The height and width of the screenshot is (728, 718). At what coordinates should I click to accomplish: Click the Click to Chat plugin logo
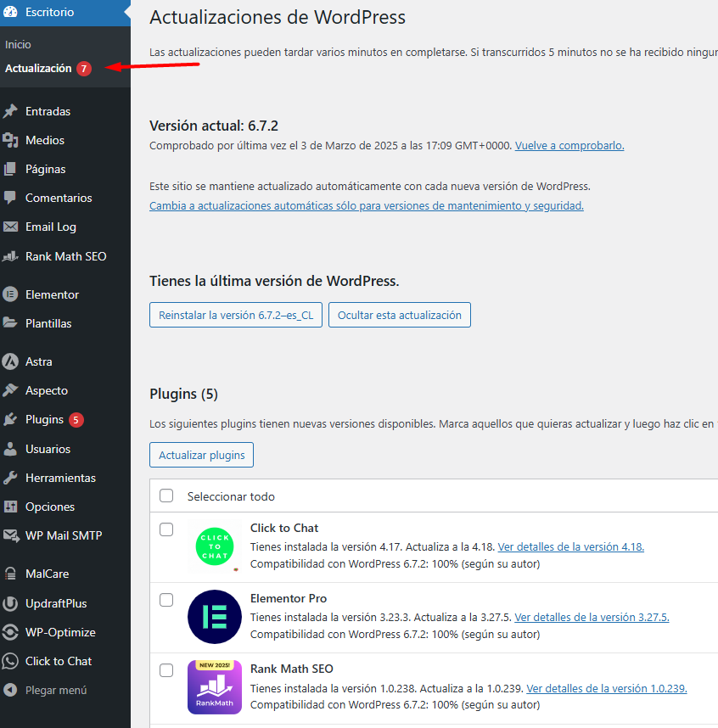(215, 546)
